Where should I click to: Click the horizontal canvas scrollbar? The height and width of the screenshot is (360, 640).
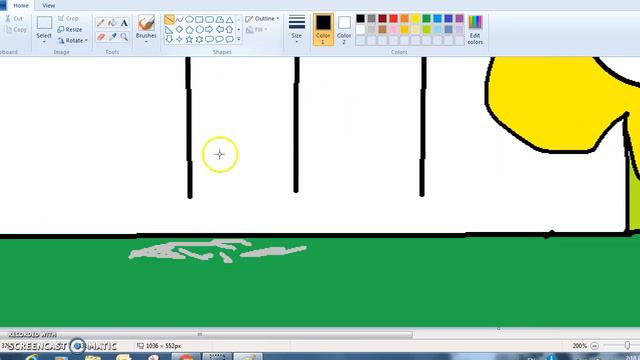click(206, 334)
